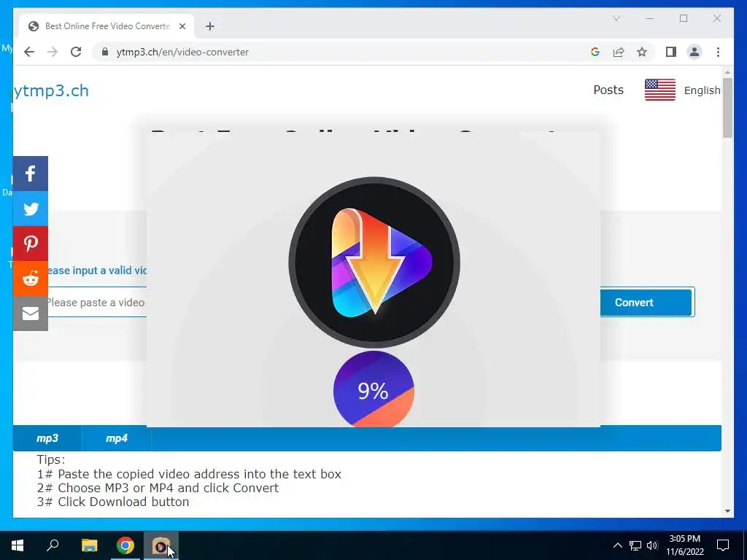Viewport: 747px width, 560px height.
Task: Open Windows taskbar search
Action: [x=53, y=545]
